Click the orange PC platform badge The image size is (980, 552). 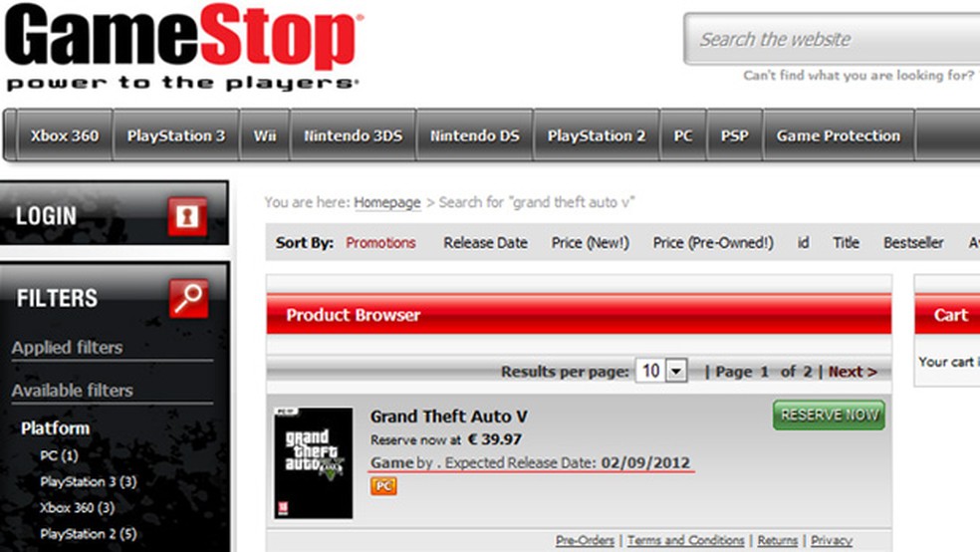tap(383, 485)
